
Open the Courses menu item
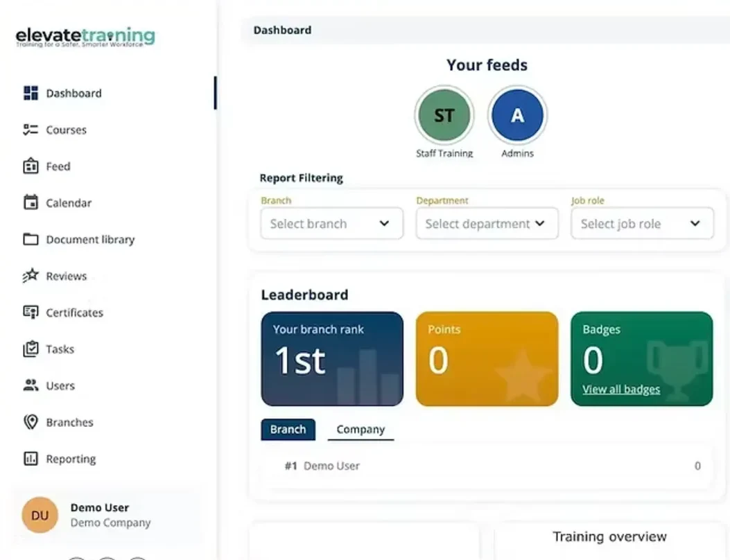click(66, 130)
